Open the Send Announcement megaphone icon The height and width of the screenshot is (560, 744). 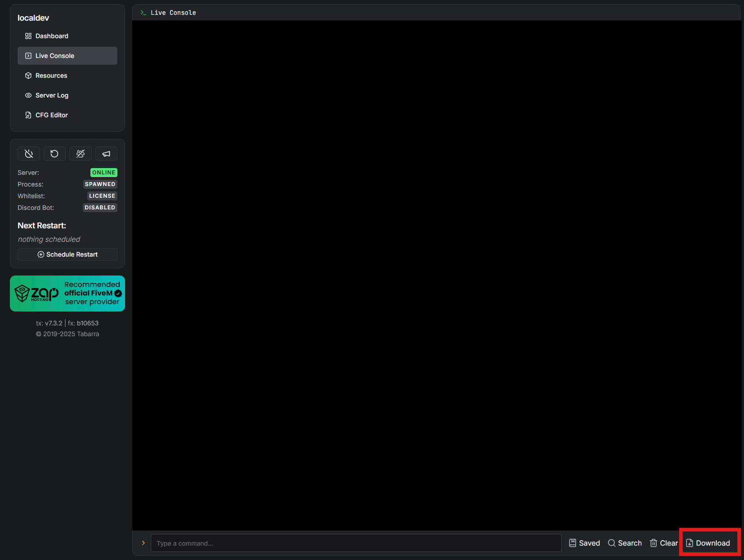(106, 154)
